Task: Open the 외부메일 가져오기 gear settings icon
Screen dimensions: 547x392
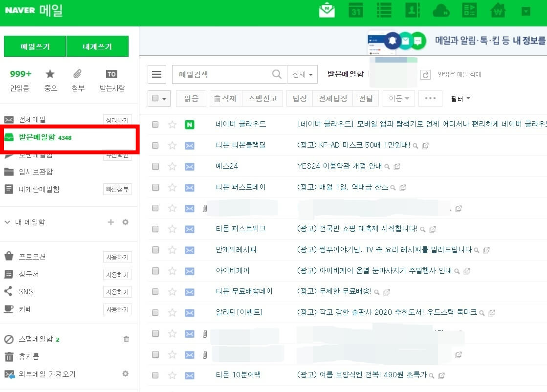Action: pos(125,374)
